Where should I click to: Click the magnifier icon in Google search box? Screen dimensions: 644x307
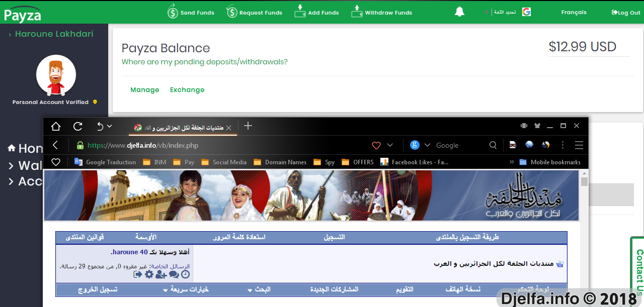493,145
